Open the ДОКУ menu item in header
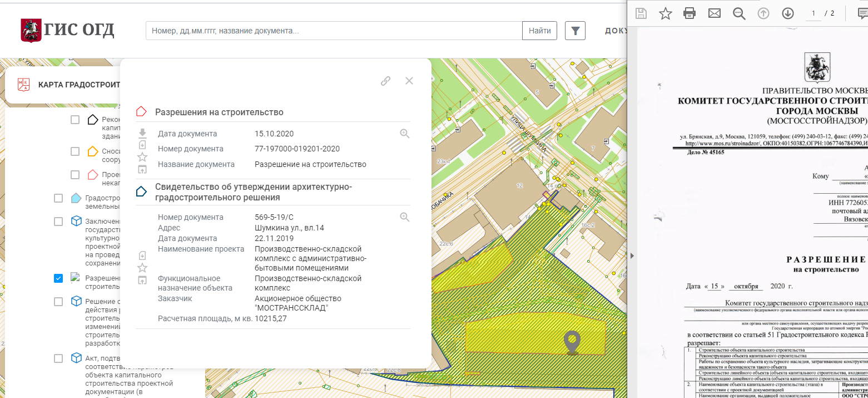The image size is (868, 398). pyautogui.click(x=616, y=31)
